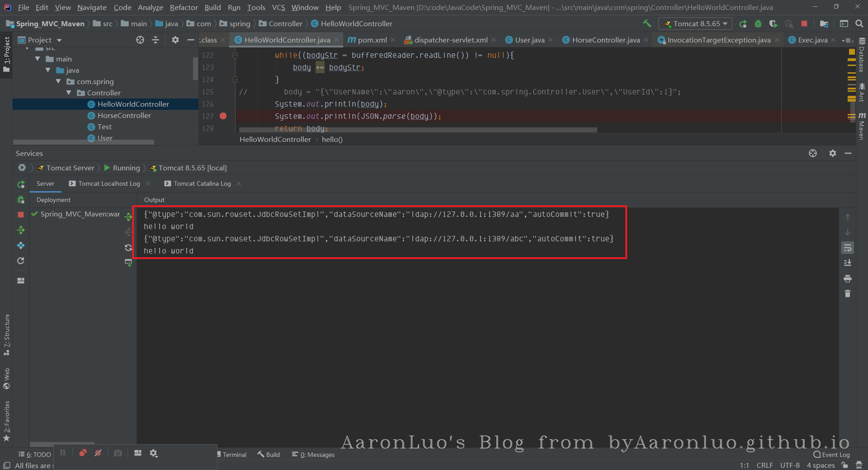This screenshot has width=868, height=470.
Task: Toggle the Web tool window stripe
Action: pos(6,379)
